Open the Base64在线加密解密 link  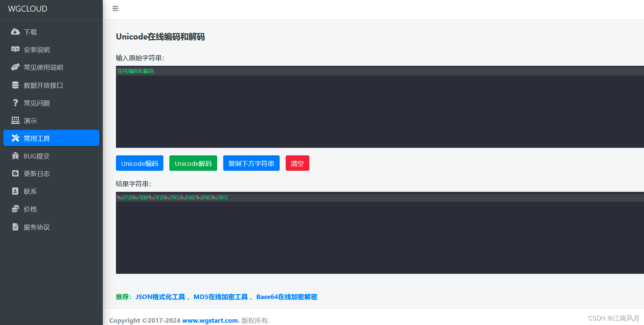click(x=287, y=297)
